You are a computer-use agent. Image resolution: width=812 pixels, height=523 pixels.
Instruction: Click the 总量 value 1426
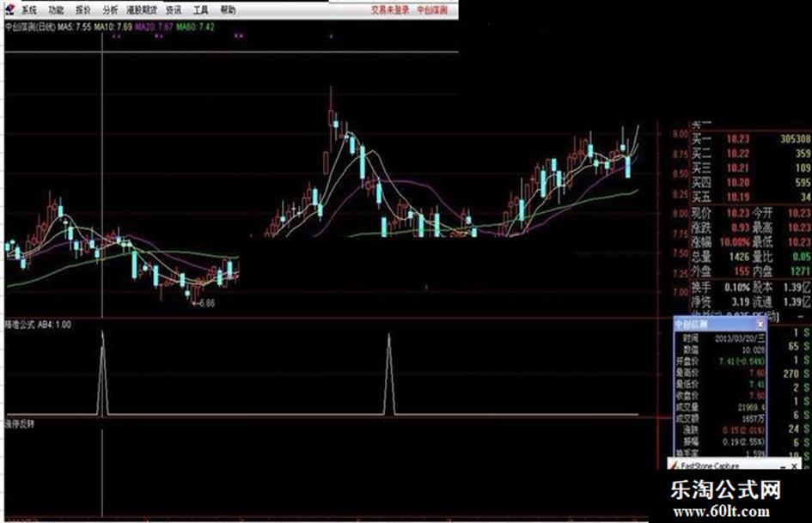(x=739, y=256)
